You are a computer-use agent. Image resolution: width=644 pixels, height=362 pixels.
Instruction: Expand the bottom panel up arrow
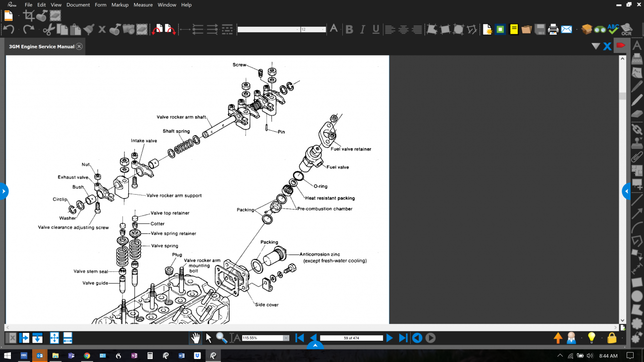pyautogui.click(x=315, y=346)
